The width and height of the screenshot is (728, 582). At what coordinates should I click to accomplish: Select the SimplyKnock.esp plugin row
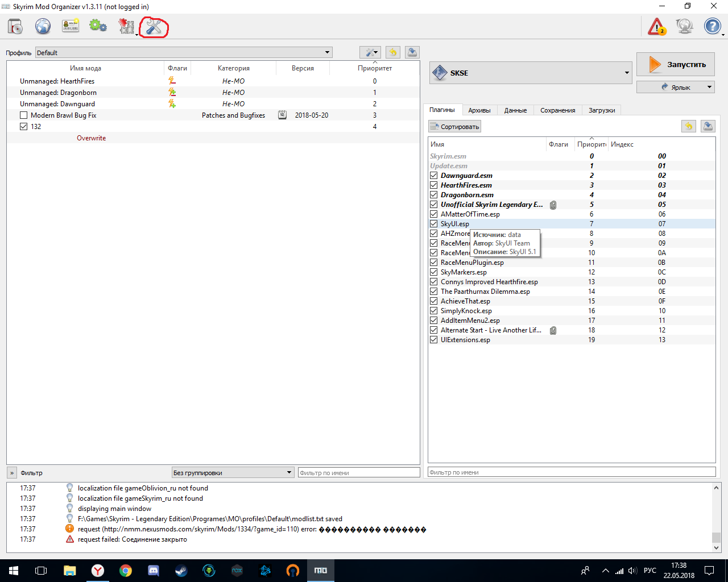point(572,311)
